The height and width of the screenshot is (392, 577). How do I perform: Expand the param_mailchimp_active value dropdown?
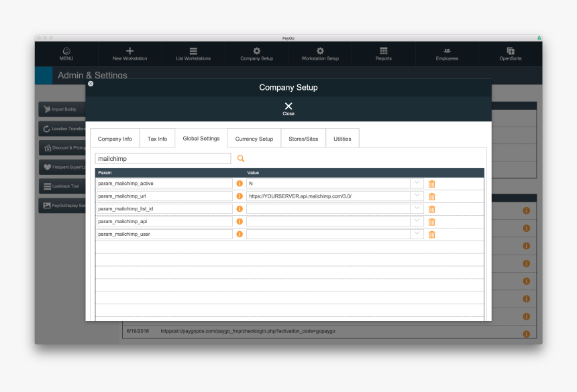[417, 184]
